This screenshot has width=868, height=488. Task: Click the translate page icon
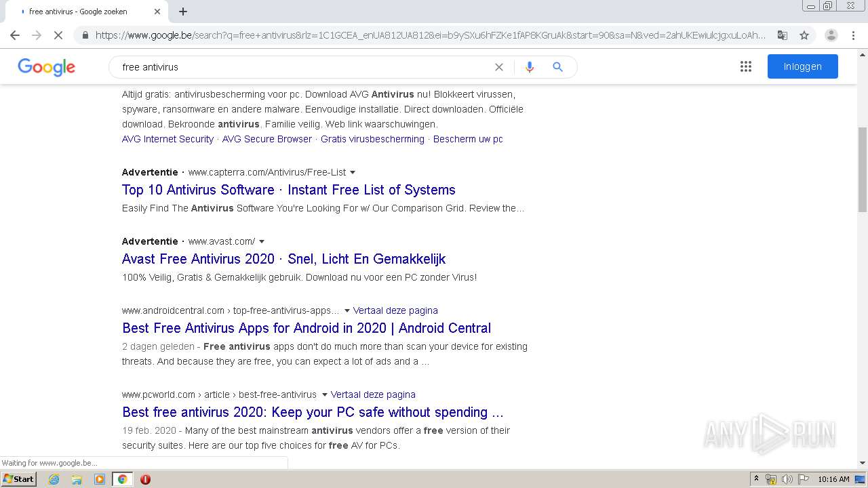pyautogui.click(x=783, y=35)
